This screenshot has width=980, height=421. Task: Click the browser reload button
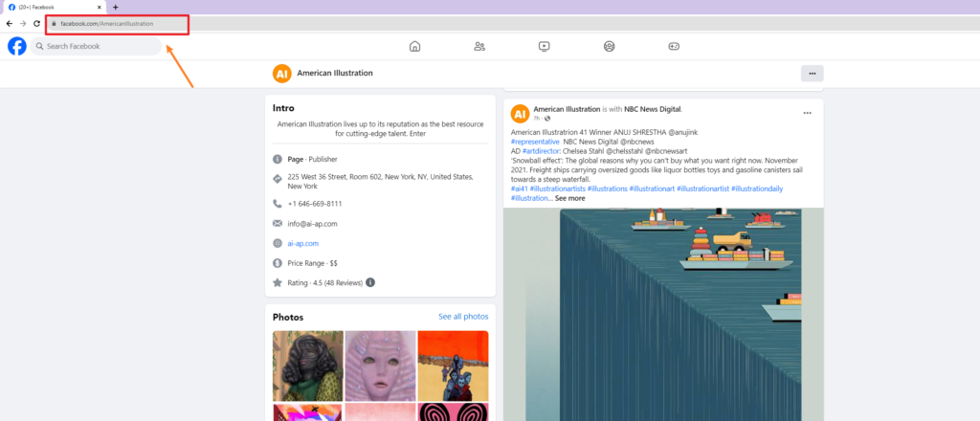(36, 23)
